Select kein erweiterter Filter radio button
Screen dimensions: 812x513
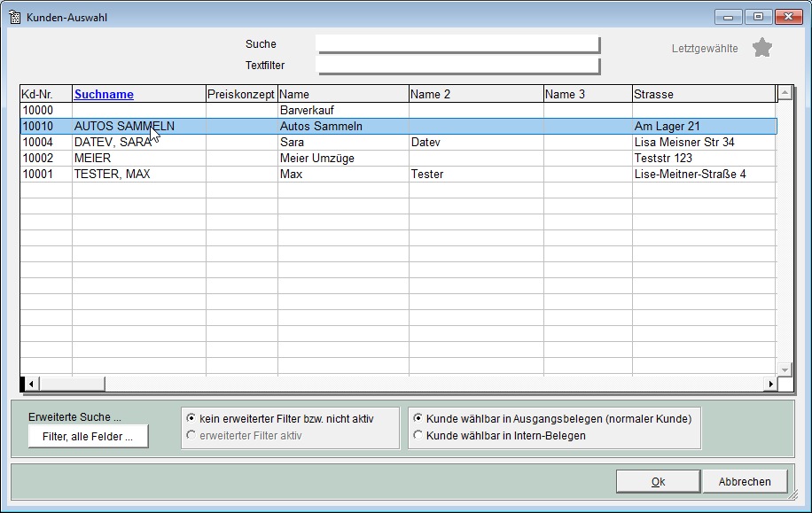pyautogui.click(x=191, y=418)
